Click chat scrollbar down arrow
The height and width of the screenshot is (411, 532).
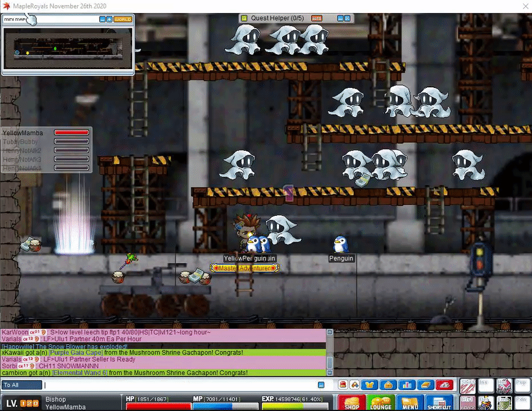(x=329, y=373)
